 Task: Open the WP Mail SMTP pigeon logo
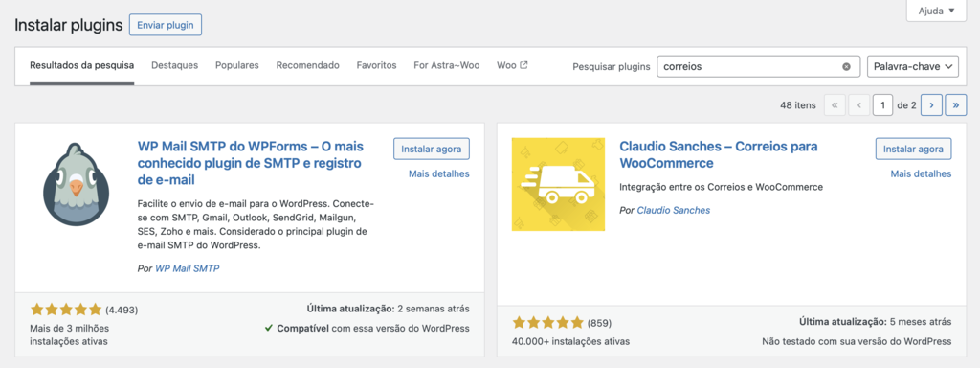[x=77, y=184]
